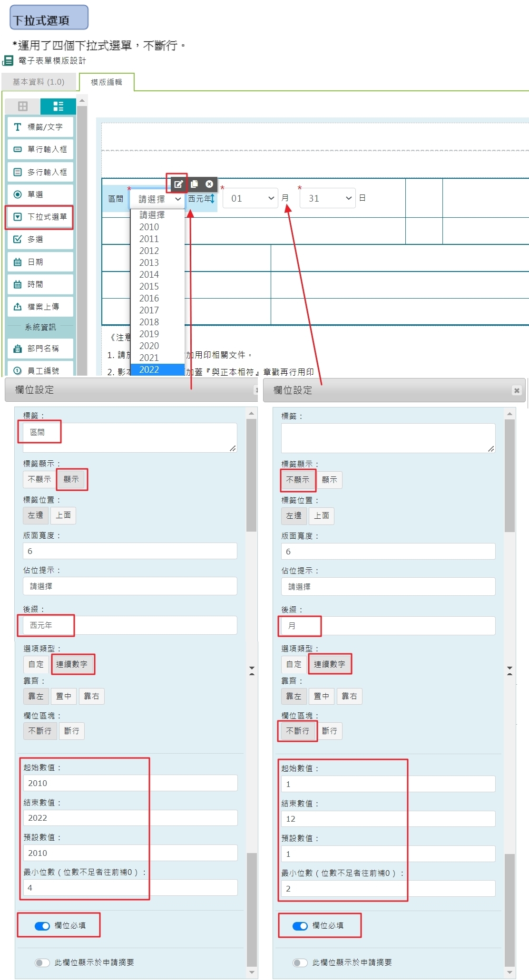Select the 日期 component
The height and width of the screenshot is (980, 529).
(40, 262)
